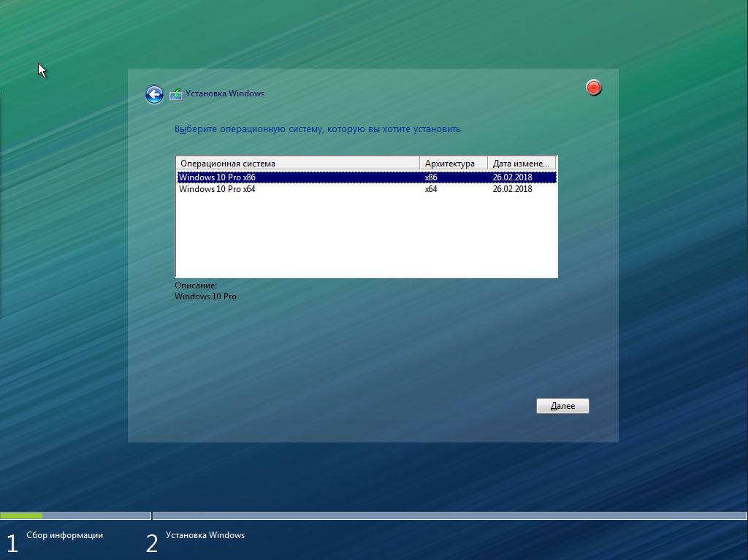Image resolution: width=748 pixels, height=560 pixels.
Task: Click the 26.02.2018 date in x64 row
Action: point(512,189)
